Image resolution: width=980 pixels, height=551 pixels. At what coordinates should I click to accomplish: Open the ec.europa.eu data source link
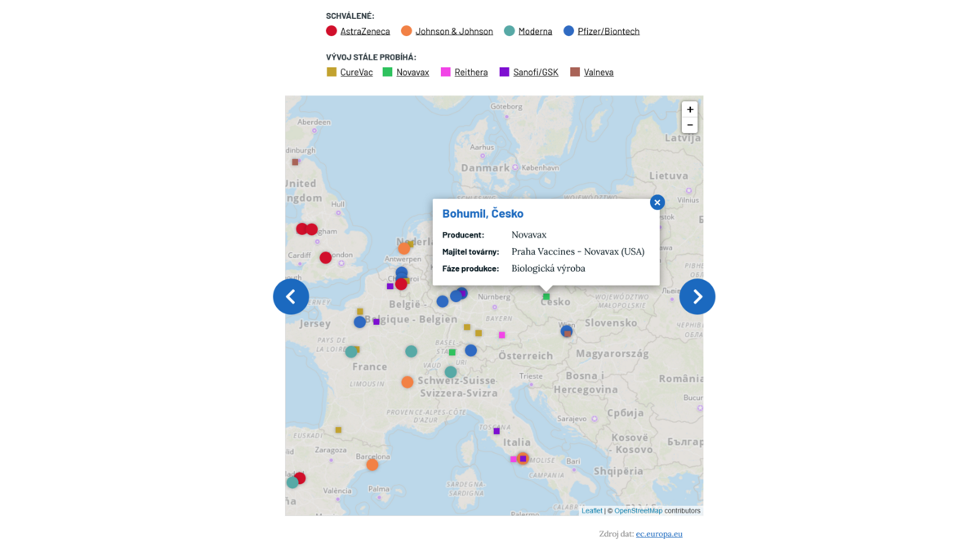pyautogui.click(x=659, y=534)
